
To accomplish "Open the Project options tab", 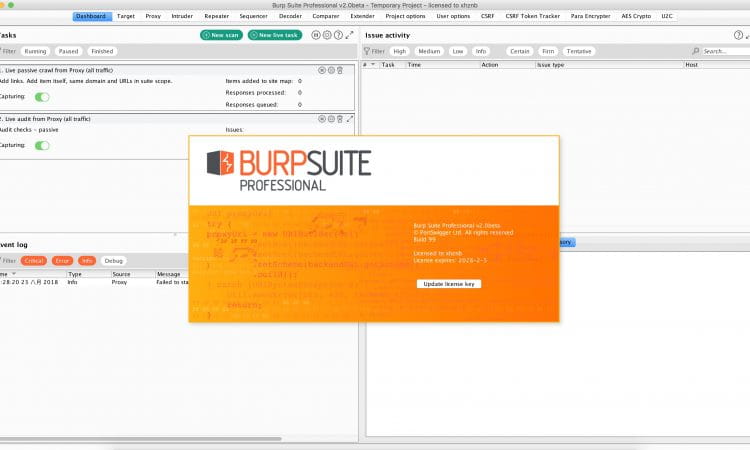I will click(406, 16).
